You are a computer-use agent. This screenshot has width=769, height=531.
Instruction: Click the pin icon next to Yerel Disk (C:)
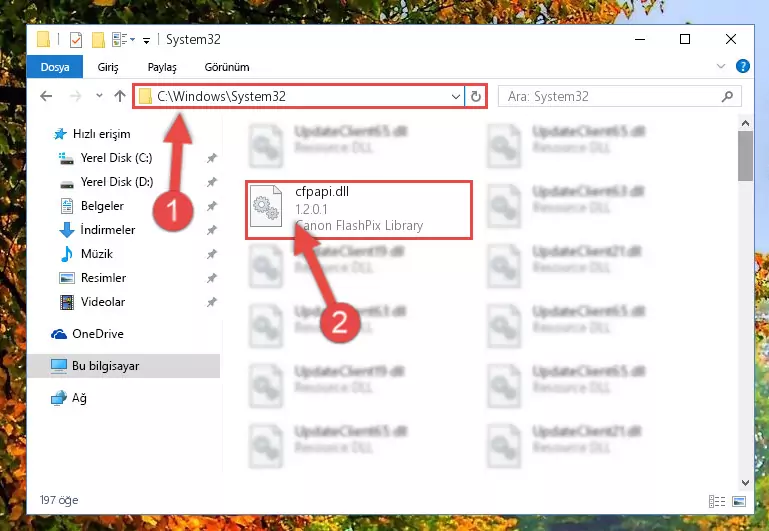click(x=211, y=158)
